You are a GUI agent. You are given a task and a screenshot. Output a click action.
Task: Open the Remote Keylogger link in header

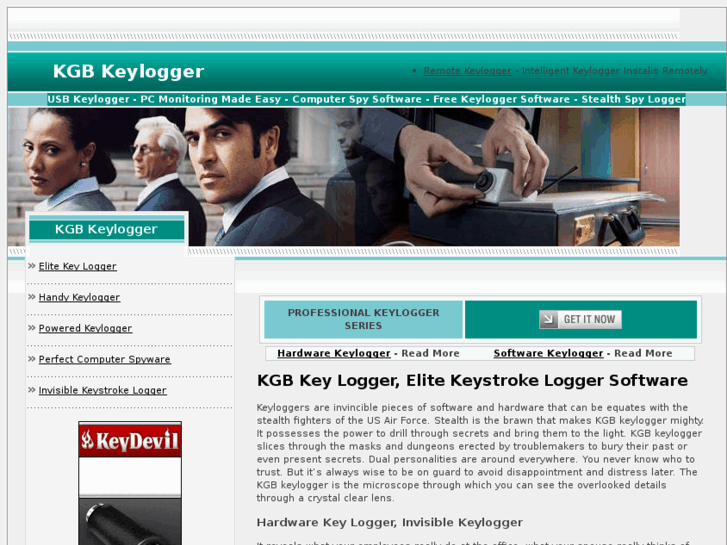[467, 71]
